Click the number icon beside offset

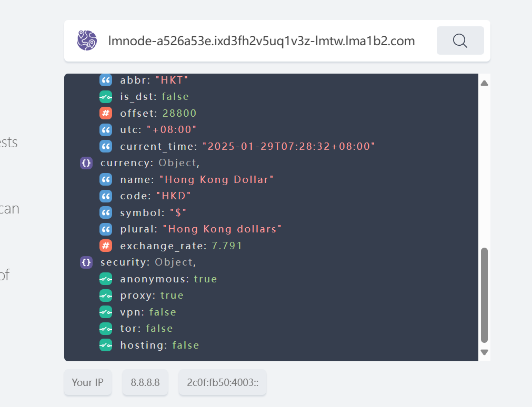coord(106,113)
